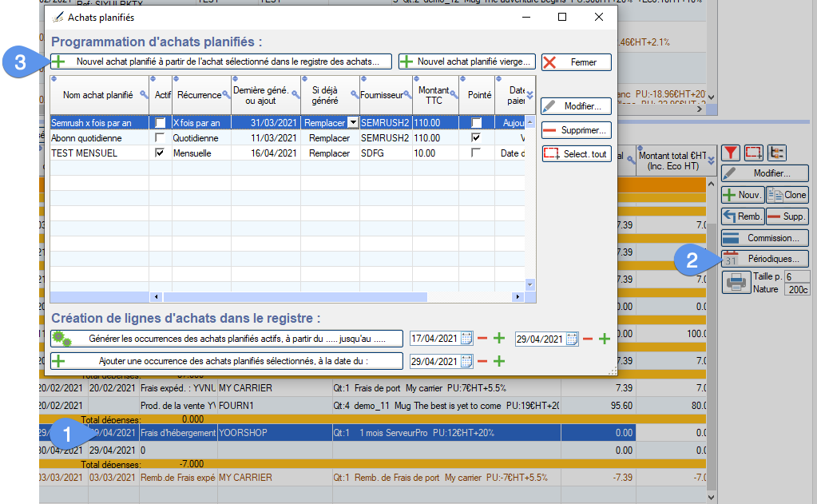The width and height of the screenshot is (817, 504).
Task: Click the Taille p. input field
Action: tap(797, 276)
